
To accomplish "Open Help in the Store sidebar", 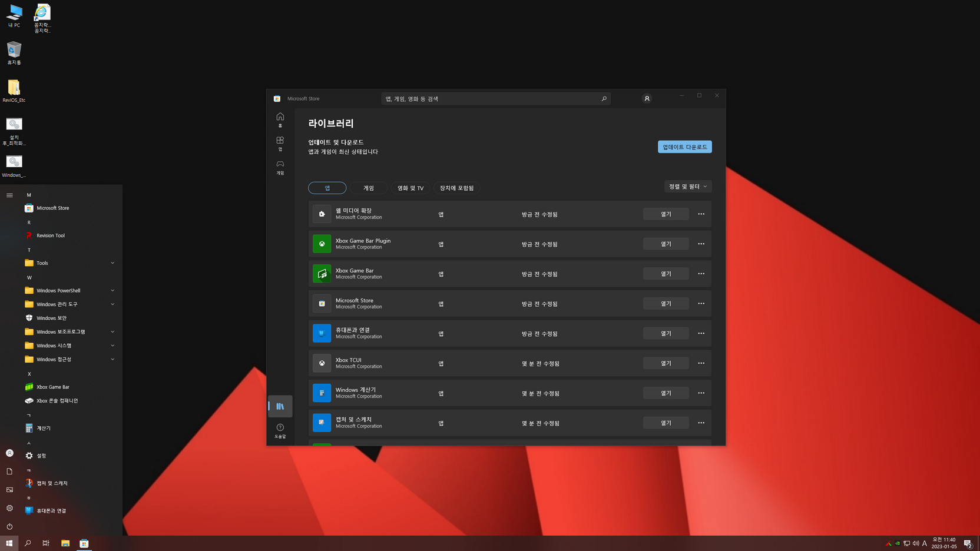I will click(x=280, y=430).
